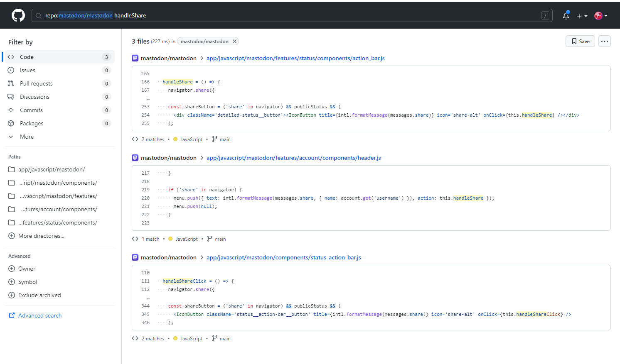620x364 pixels.
Task: Open the GitHub homepage logo
Action: click(x=18, y=16)
